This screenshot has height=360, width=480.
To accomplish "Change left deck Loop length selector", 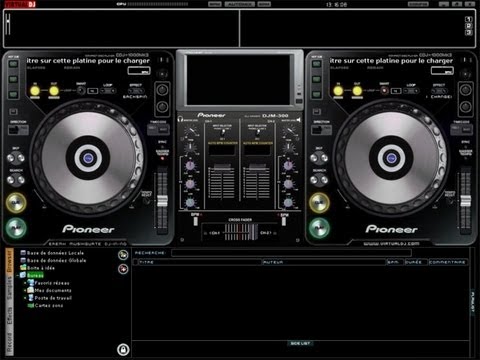I will point(108,91).
